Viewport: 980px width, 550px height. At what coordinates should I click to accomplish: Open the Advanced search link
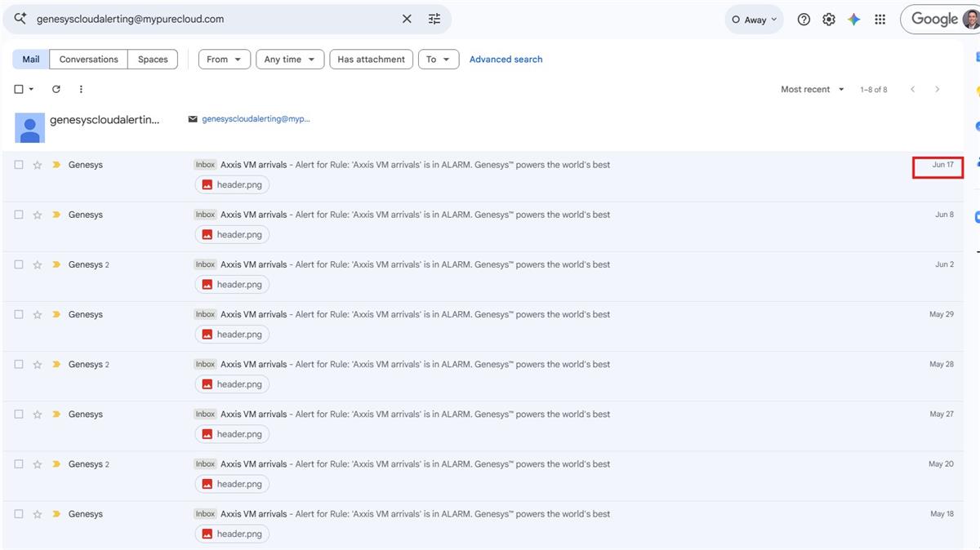(x=506, y=60)
